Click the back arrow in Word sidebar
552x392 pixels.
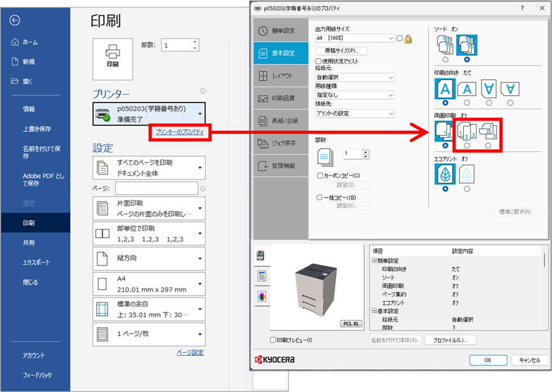point(15,20)
